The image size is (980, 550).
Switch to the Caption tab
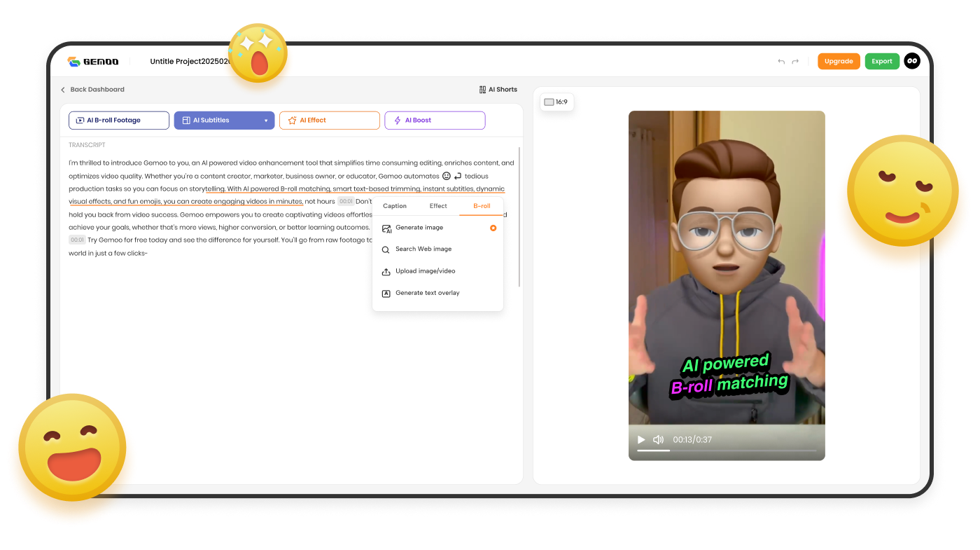tap(395, 206)
